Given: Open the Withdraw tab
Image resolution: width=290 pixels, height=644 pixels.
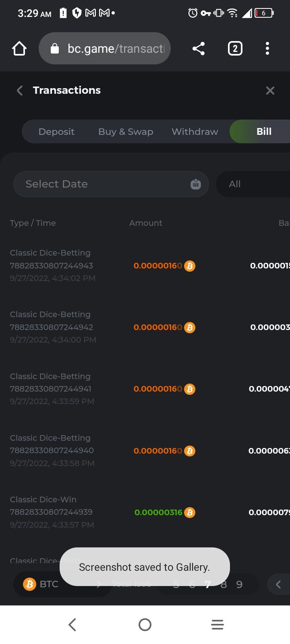Looking at the screenshot, I should tap(195, 132).
